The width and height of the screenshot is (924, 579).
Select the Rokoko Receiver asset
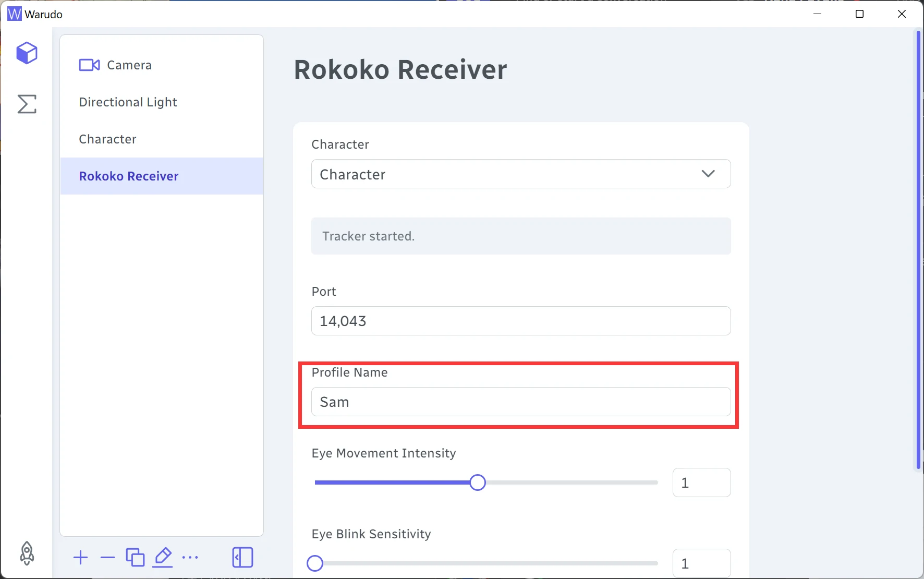point(162,176)
